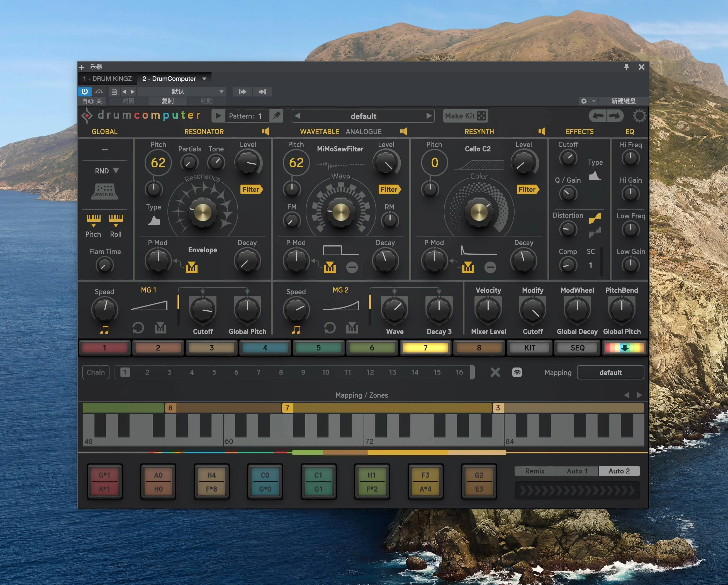728x585 pixels.
Task: Select the Remix mode tab
Action: [x=535, y=471]
